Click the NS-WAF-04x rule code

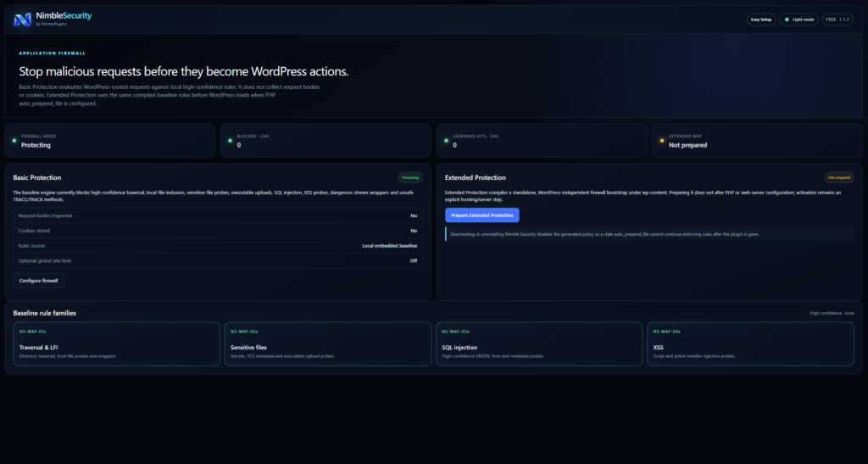(666, 332)
